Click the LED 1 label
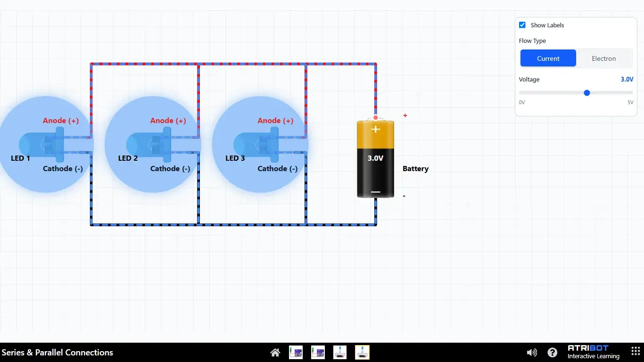Viewport: 644px width, 362px height. coord(20,158)
